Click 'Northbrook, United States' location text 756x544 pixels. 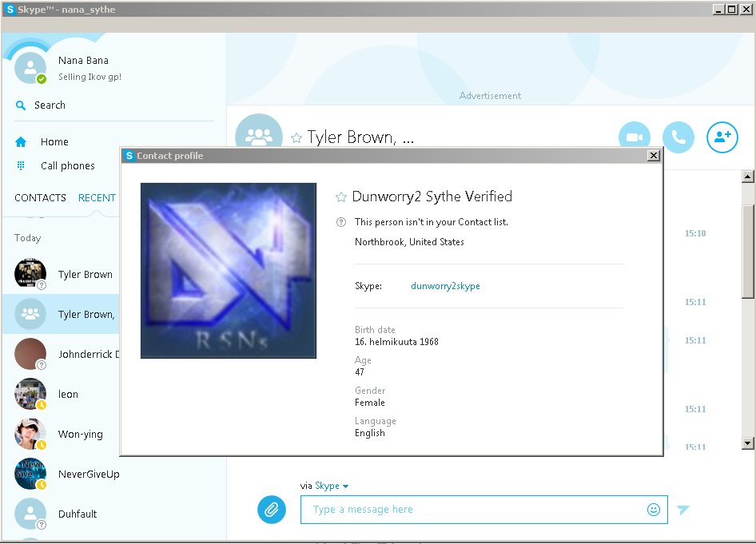coord(409,242)
